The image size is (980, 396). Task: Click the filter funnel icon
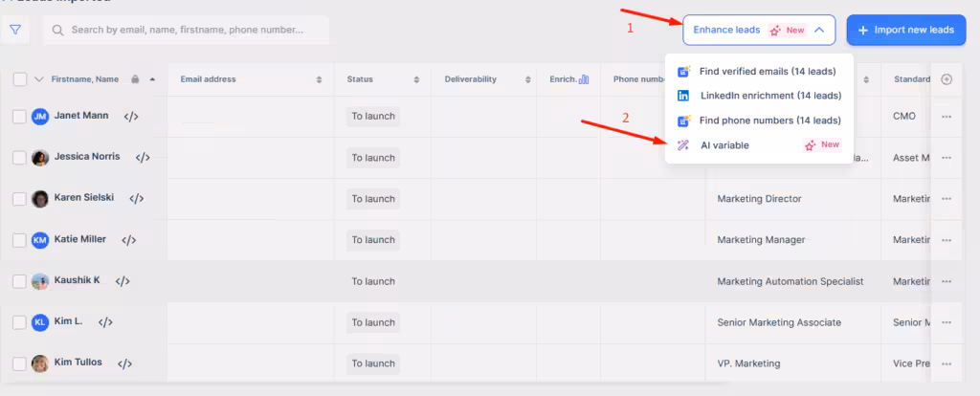tap(16, 30)
